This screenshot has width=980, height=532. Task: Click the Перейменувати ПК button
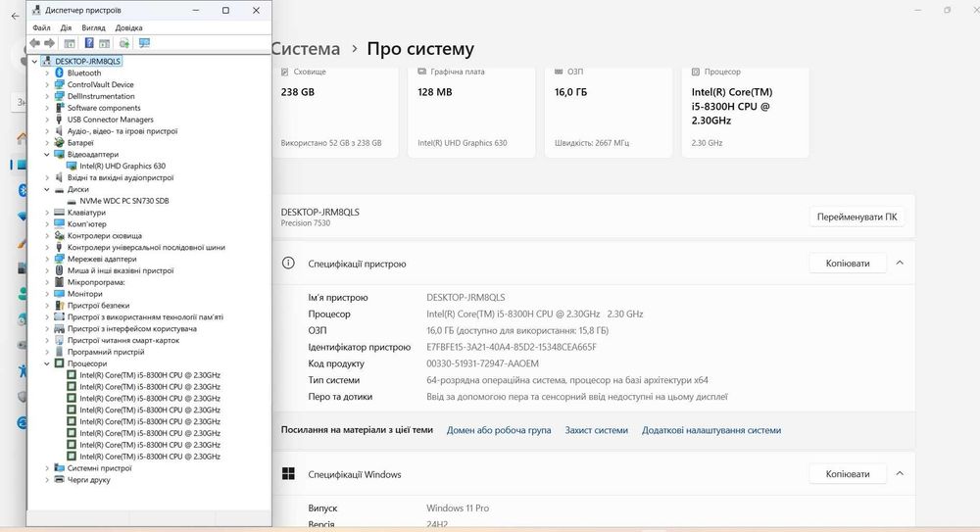[857, 217]
